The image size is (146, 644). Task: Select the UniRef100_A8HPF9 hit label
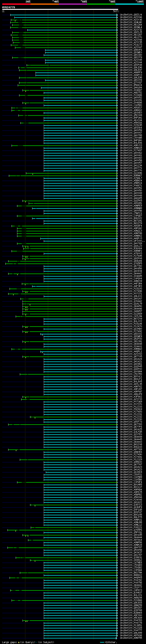click(131, 72)
